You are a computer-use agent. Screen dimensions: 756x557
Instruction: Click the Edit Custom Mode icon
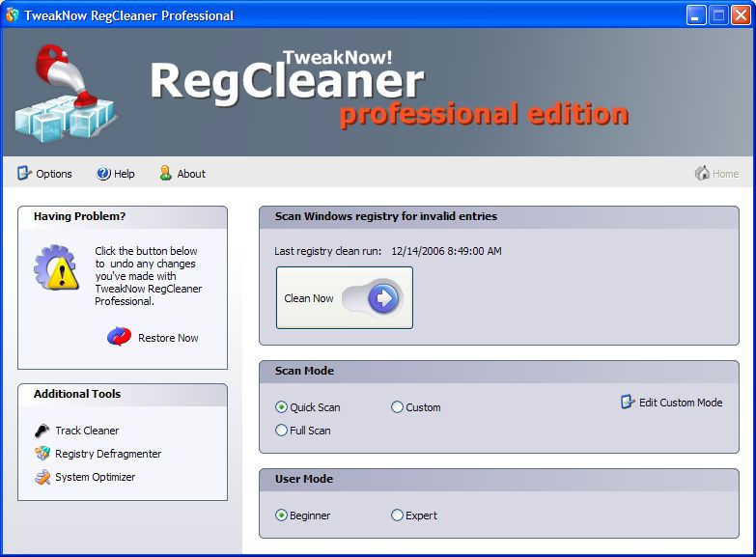pyautogui.click(x=628, y=402)
